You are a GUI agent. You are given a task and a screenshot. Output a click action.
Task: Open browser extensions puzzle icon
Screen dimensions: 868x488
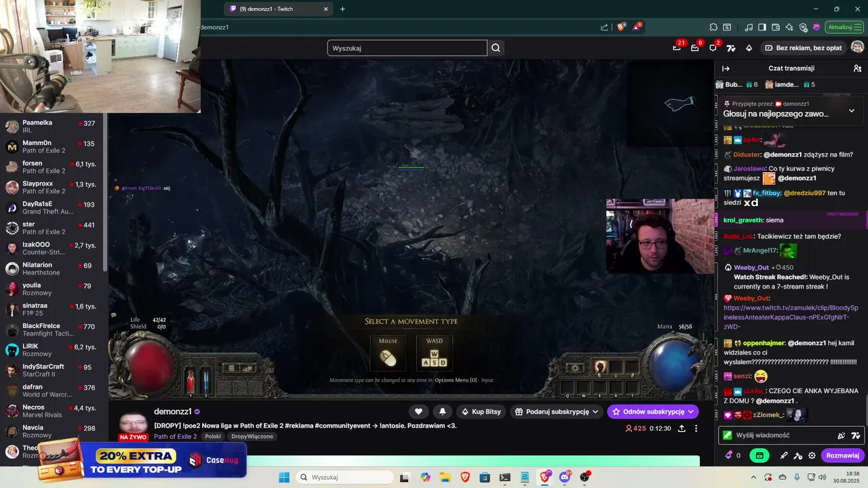pos(713,27)
